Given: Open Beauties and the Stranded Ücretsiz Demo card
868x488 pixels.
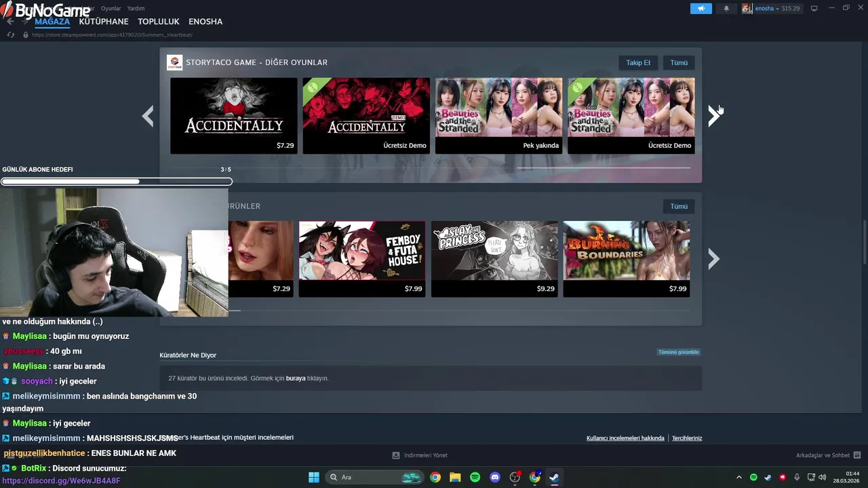Looking at the screenshot, I should (x=631, y=115).
